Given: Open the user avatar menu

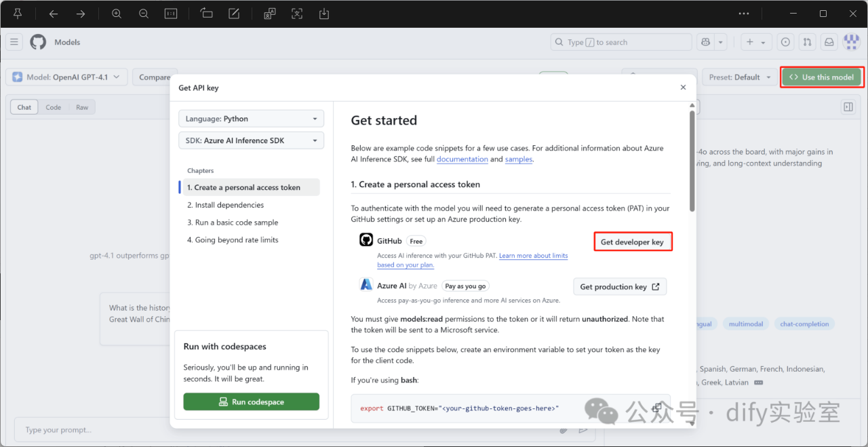Looking at the screenshot, I should [851, 42].
